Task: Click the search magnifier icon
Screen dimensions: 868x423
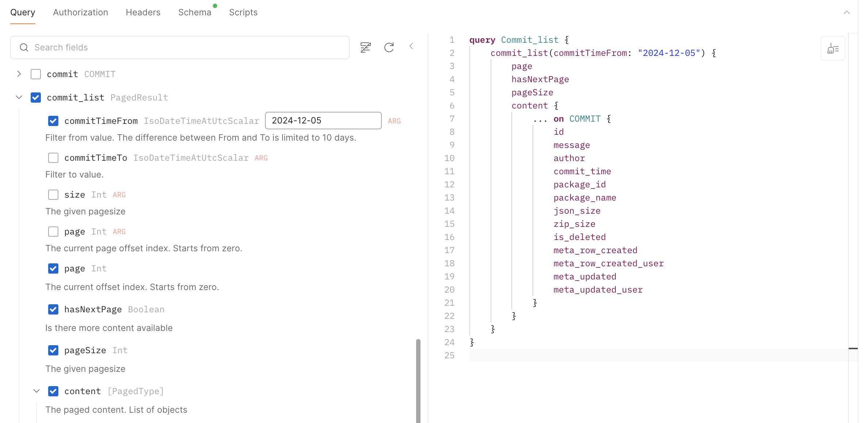Action: (24, 47)
